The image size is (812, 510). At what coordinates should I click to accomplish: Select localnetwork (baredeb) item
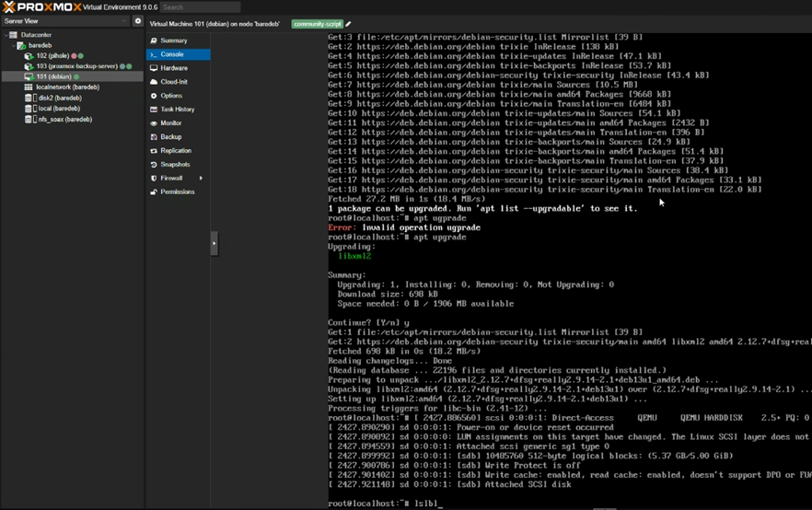click(68, 87)
